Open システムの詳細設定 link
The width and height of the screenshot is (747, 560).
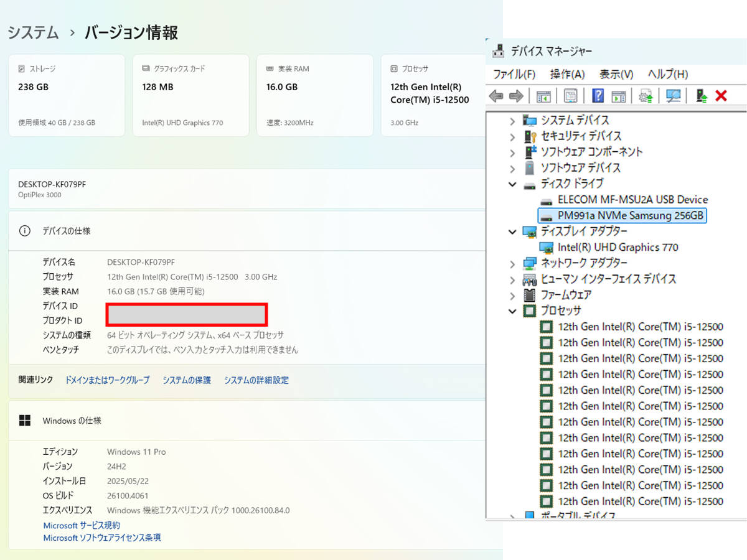click(256, 380)
